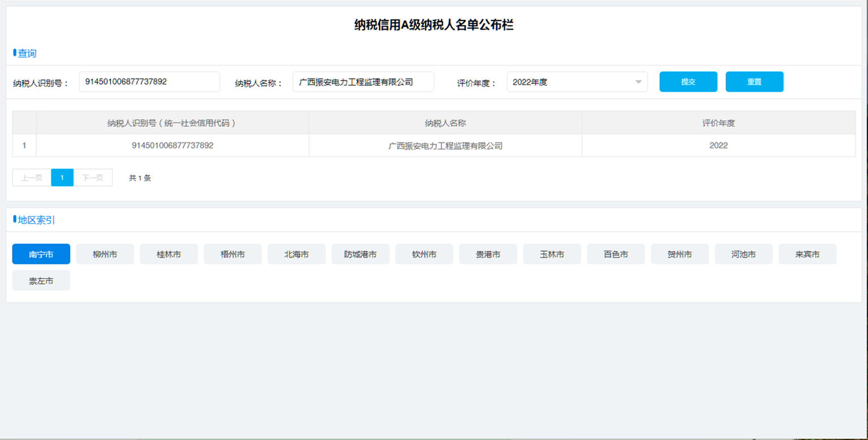Click row number 1 cell
The image size is (868, 440).
[24, 146]
